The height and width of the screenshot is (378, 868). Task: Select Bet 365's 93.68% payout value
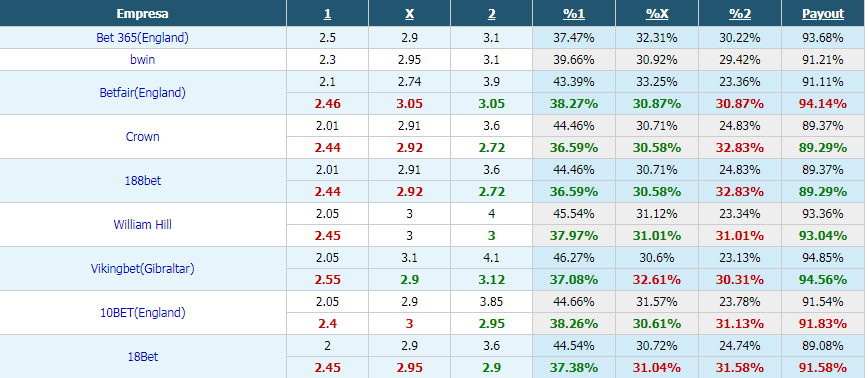(823, 38)
